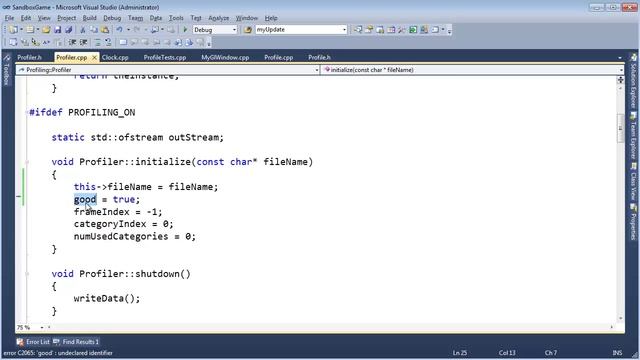Click the "writeData();" call in shutdown
Viewport: 640px width, 360px height.
107,299
